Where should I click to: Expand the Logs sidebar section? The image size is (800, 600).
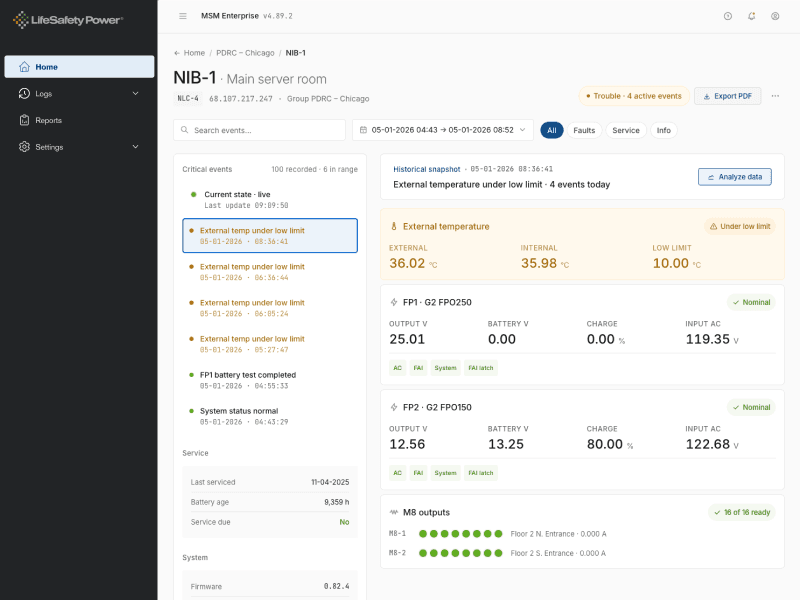coord(135,93)
